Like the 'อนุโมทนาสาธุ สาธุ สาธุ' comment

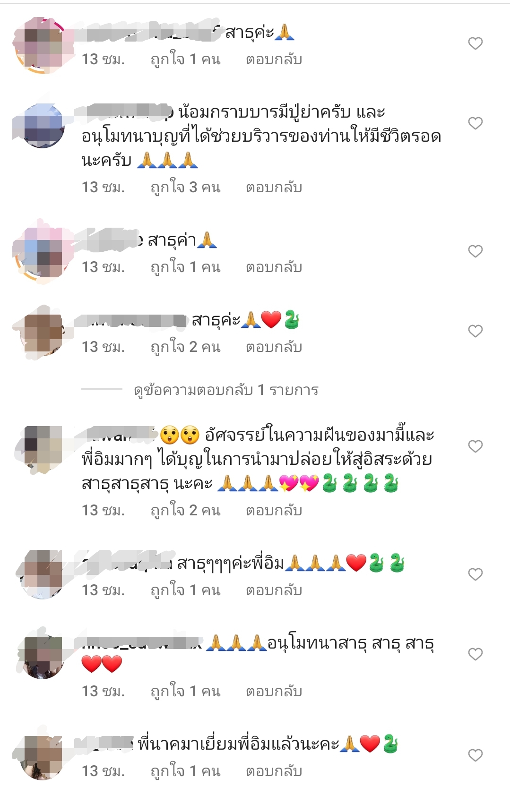(x=475, y=654)
